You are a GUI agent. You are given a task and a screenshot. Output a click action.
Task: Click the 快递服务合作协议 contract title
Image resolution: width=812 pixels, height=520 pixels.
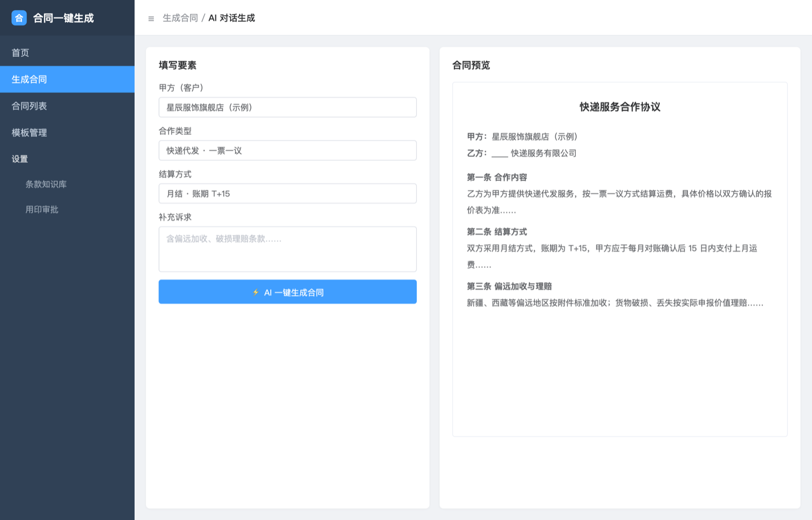tap(620, 107)
